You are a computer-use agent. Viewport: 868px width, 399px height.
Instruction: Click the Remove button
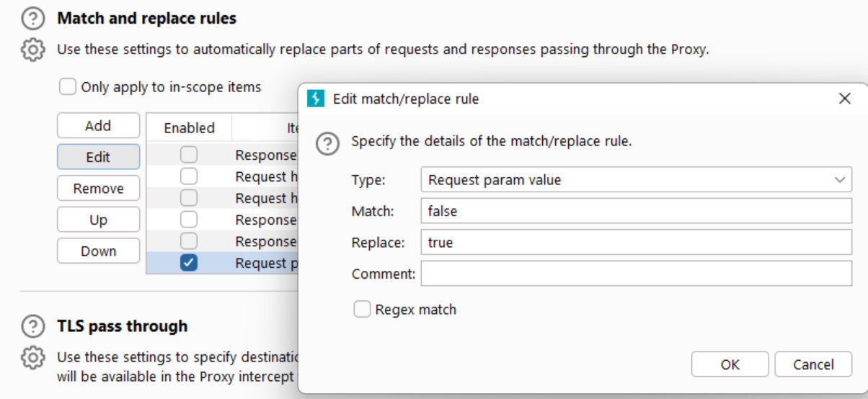[x=98, y=189]
